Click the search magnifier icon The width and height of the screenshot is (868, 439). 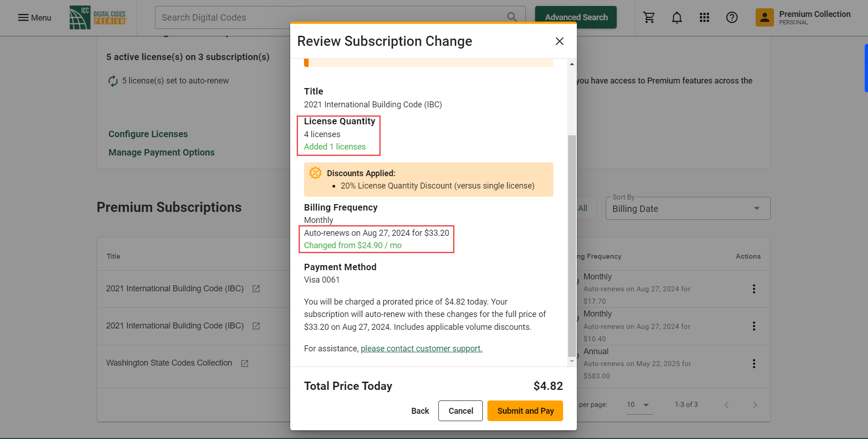click(512, 17)
